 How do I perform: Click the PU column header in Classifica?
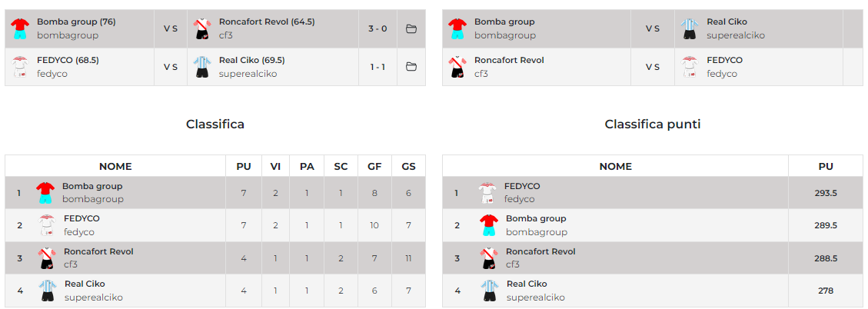(x=244, y=166)
